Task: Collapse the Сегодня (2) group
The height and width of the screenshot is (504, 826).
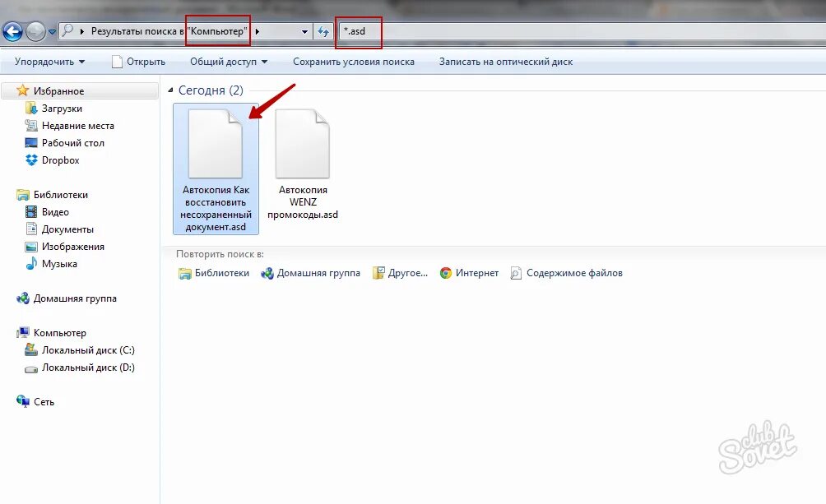Action: pyautogui.click(x=170, y=90)
